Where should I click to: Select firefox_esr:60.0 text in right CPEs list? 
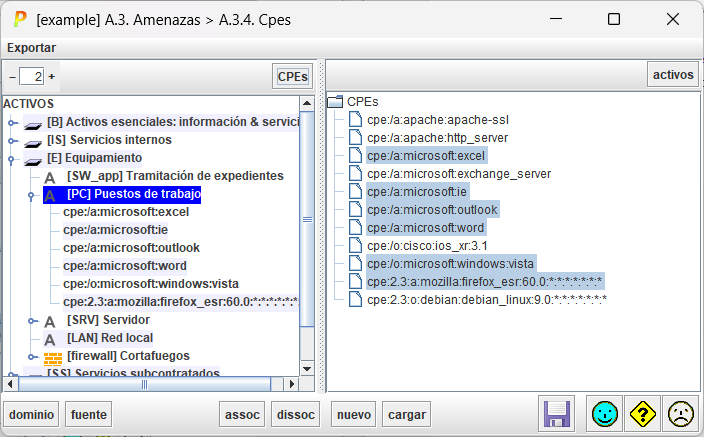[x=484, y=282]
